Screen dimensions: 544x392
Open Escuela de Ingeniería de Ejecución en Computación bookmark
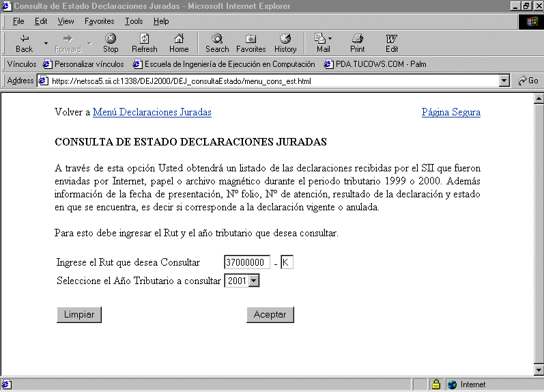pyautogui.click(x=224, y=64)
